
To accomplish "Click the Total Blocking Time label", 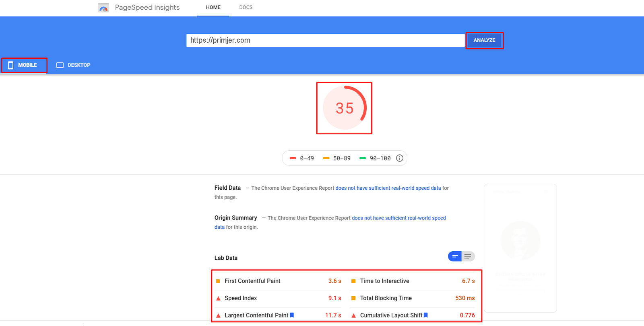I will pos(386,298).
